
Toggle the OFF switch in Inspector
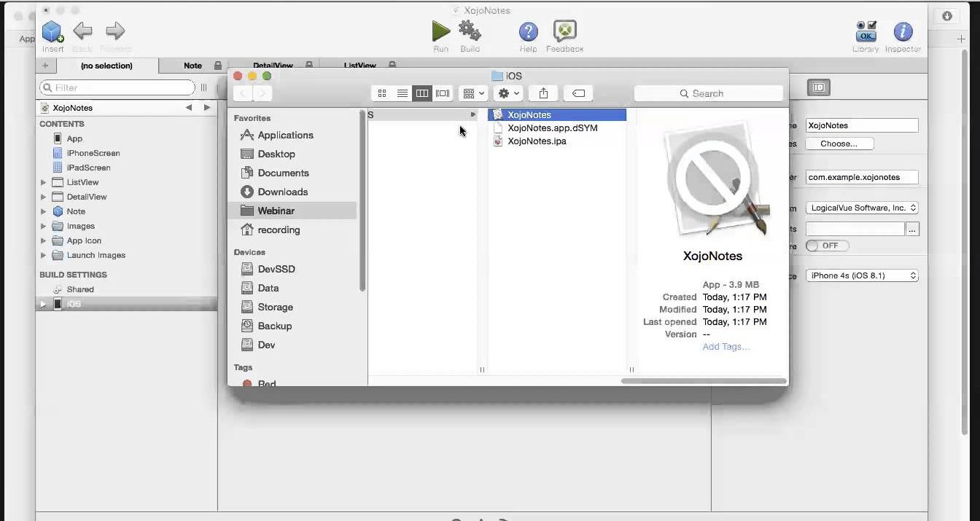tap(827, 246)
